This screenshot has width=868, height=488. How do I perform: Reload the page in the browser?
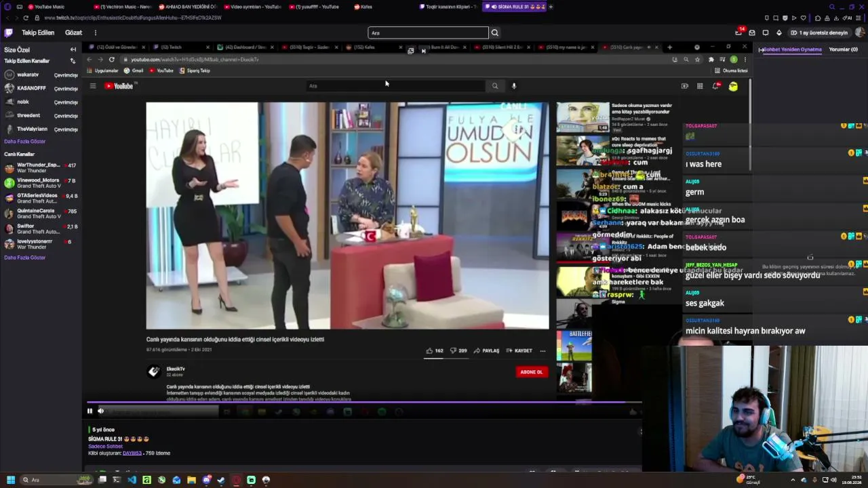[26, 18]
